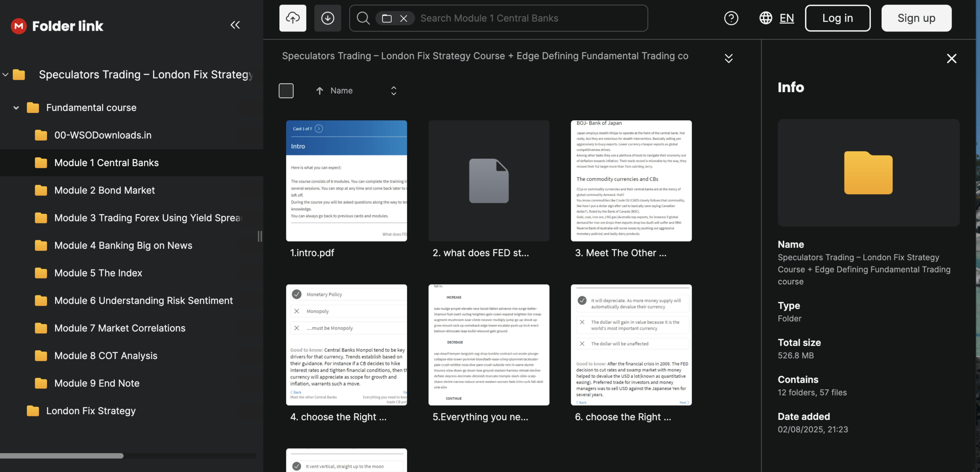Image resolution: width=980 pixels, height=472 pixels.
Task: Click the Log in button
Action: click(837, 18)
